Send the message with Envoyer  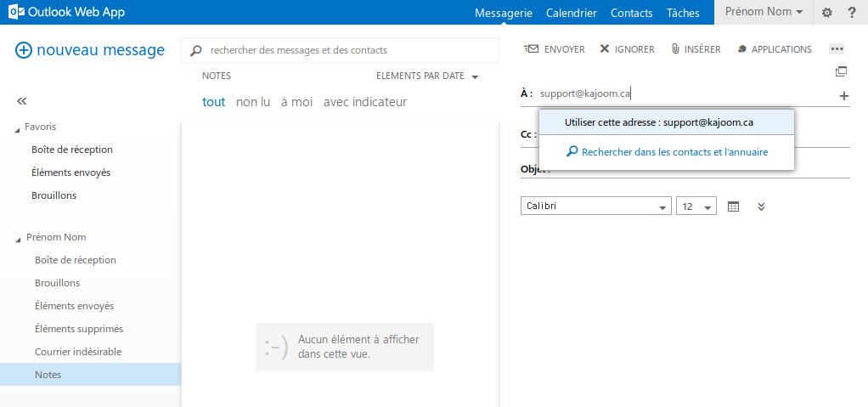(x=554, y=49)
